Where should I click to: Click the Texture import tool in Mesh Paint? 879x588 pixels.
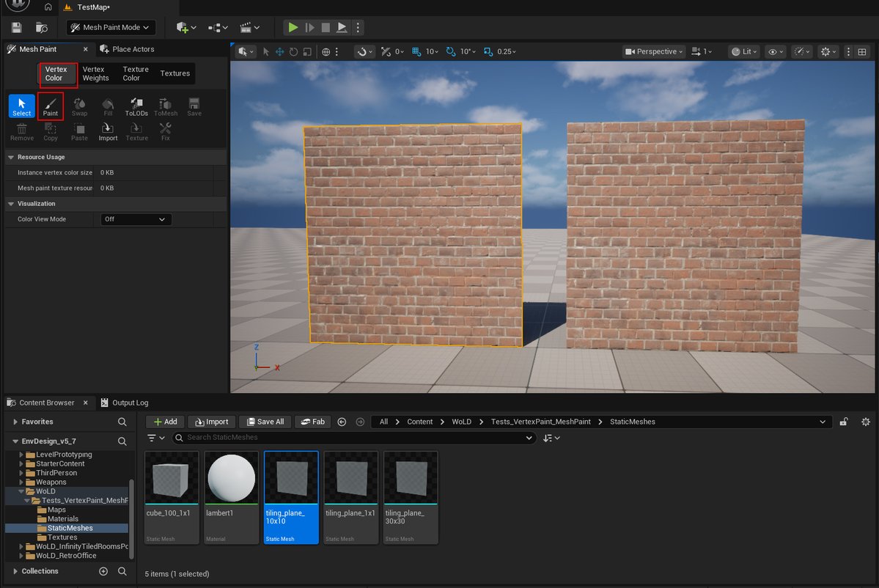pyautogui.click(x=137, y=132)
